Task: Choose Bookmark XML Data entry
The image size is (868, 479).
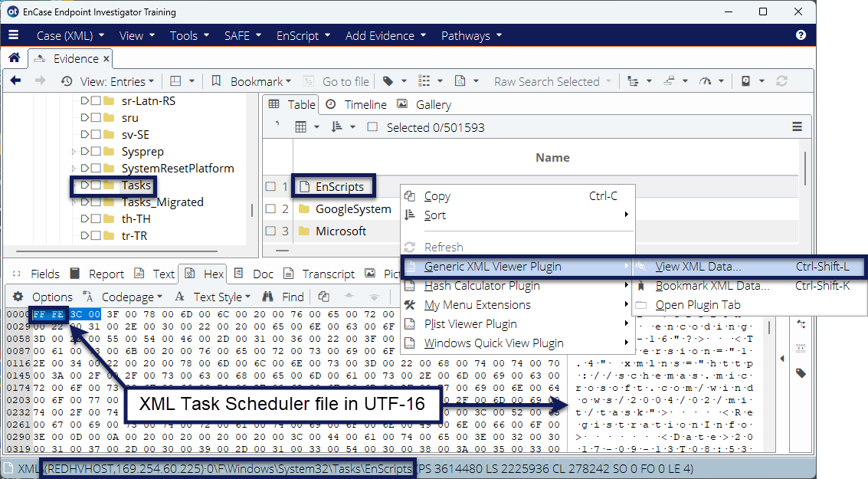Action: pyautogui.click(x=750, y=286)
